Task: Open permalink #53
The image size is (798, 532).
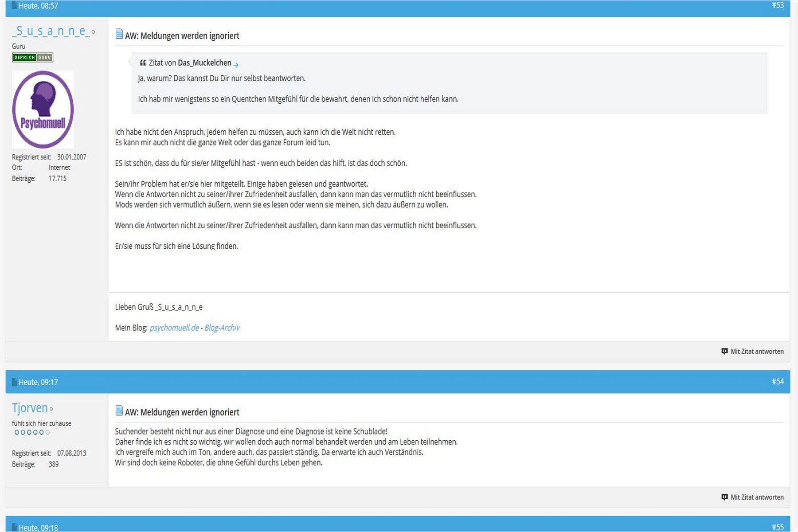Action: tap(777, 5)
